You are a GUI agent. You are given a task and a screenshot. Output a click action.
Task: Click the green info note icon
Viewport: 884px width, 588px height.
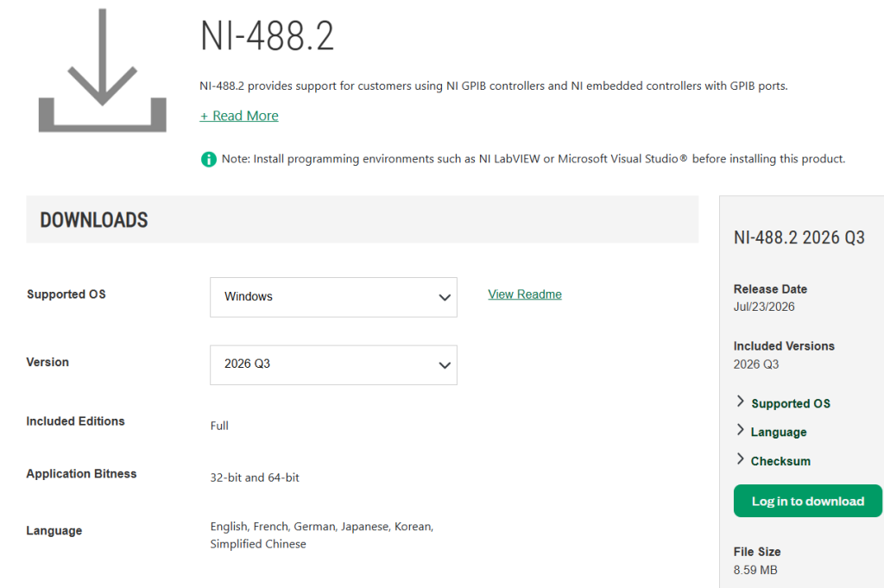(209, 160)
